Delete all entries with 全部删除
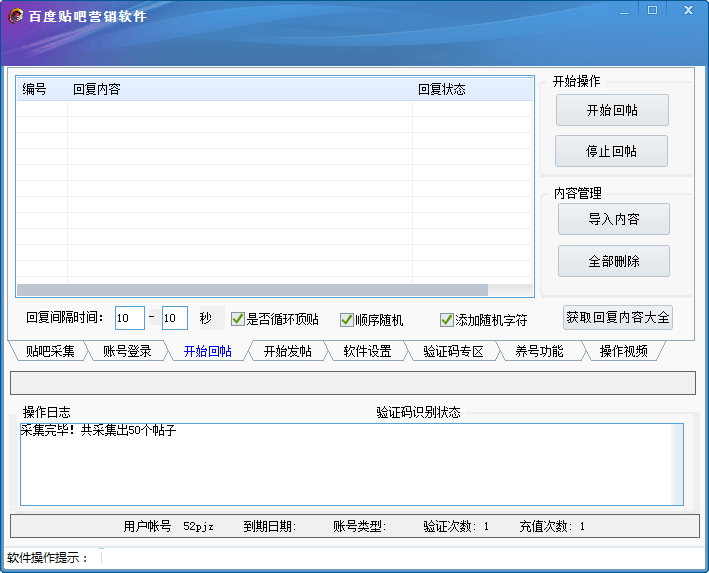 pyautogui.click(x=613, y=261)
